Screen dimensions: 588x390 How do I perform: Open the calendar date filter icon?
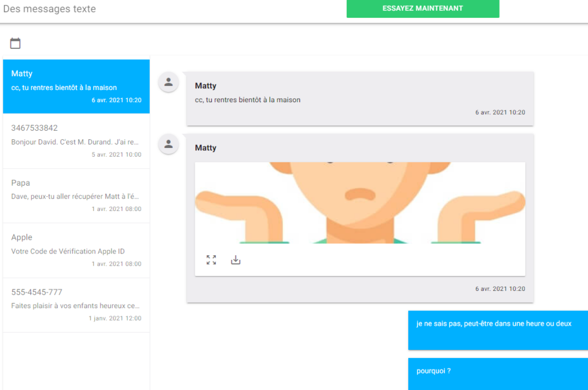tap(15, 43)
